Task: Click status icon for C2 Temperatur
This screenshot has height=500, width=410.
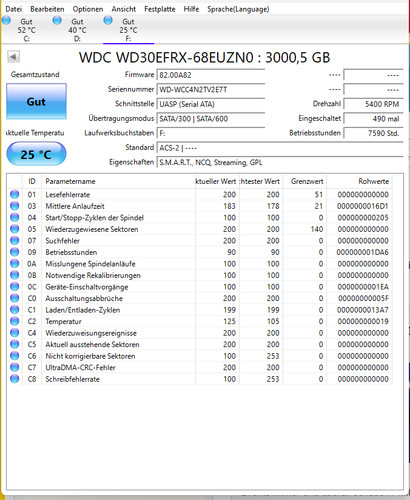Action: pos(14,321)
